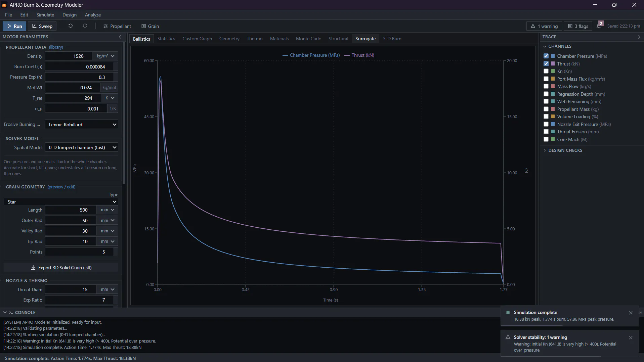The height and width of the screenshot is (362, 644).
Task: Uncheck Thrust channel checkbox
Action: pos(546,64)
